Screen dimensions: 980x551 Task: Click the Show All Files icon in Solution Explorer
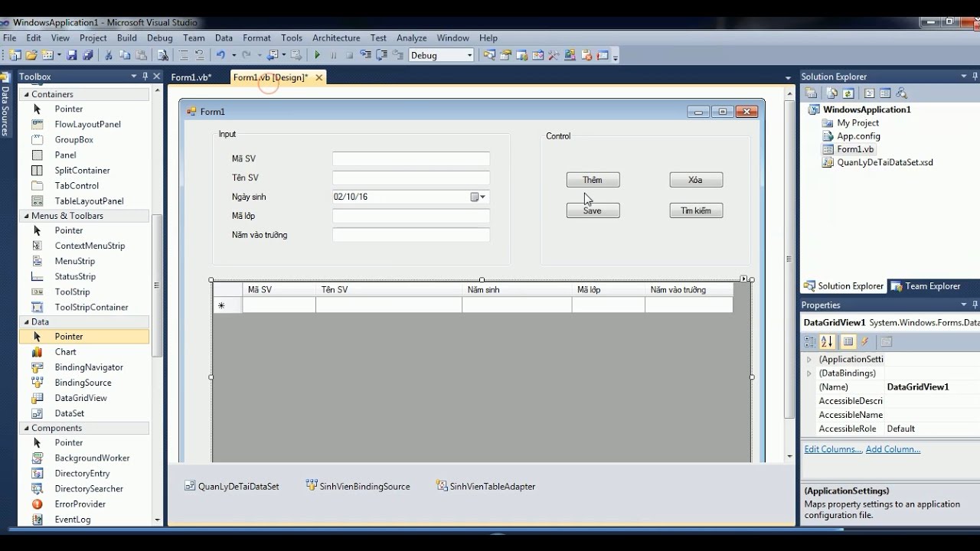831,93
